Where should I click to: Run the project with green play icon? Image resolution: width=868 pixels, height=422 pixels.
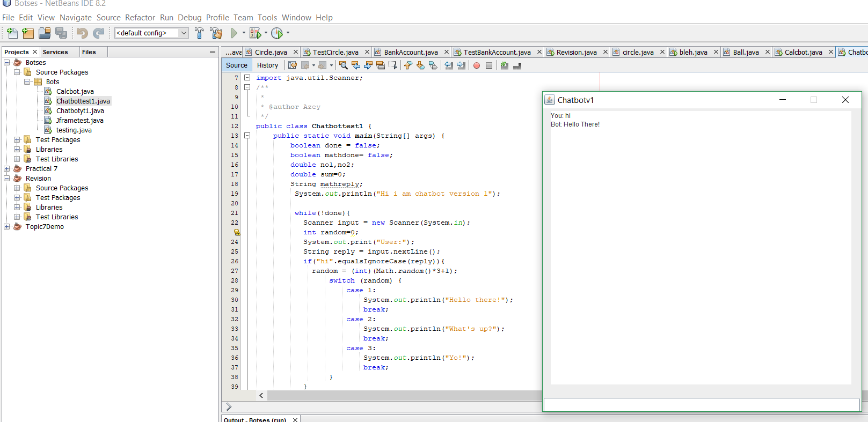click(234, 33)
